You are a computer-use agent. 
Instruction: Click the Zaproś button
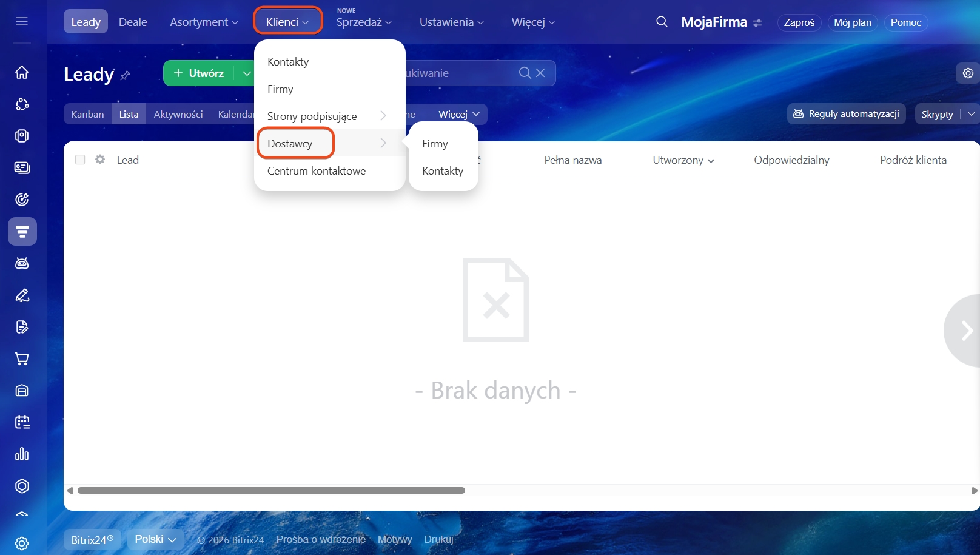click(x=799, y=22)
